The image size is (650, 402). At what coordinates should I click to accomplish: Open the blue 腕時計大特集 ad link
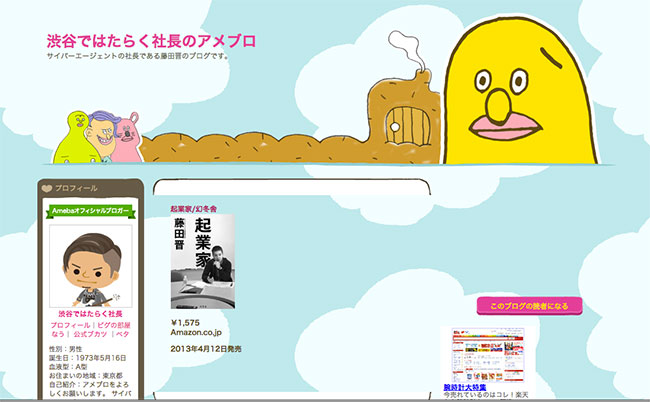(465, 387)
